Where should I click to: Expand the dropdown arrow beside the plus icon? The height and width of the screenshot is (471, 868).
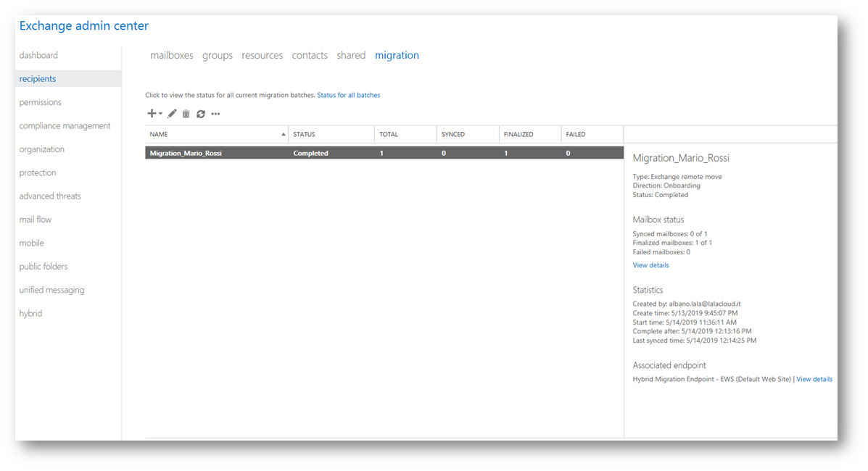click(x=160, y=114)
